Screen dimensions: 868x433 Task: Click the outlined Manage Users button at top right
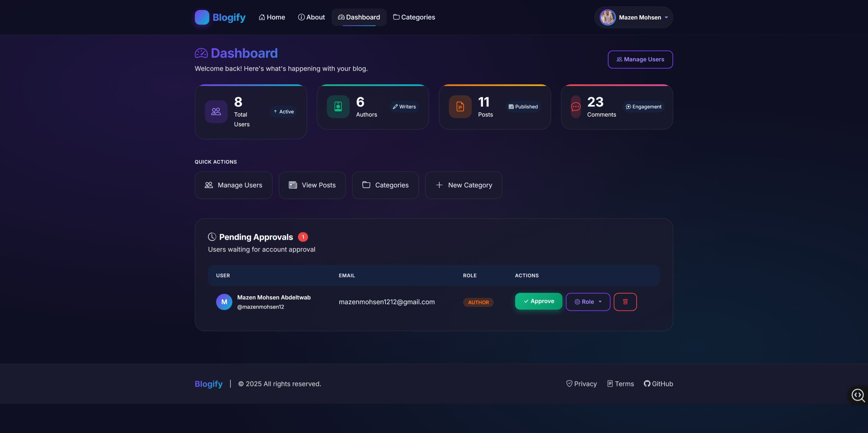640,59
